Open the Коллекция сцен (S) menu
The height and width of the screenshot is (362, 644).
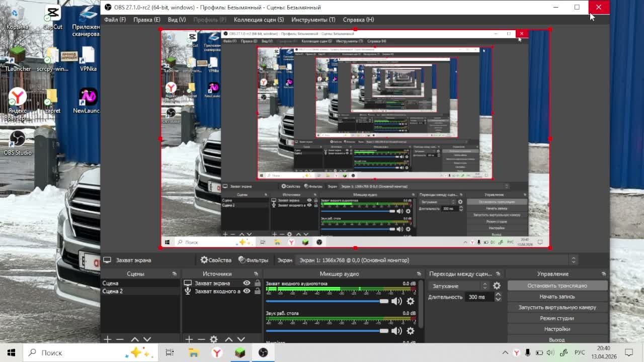point(259,20)
